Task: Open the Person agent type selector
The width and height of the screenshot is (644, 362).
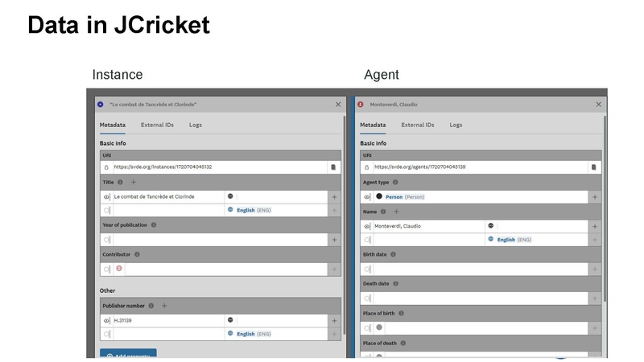Action: (394, 196)
